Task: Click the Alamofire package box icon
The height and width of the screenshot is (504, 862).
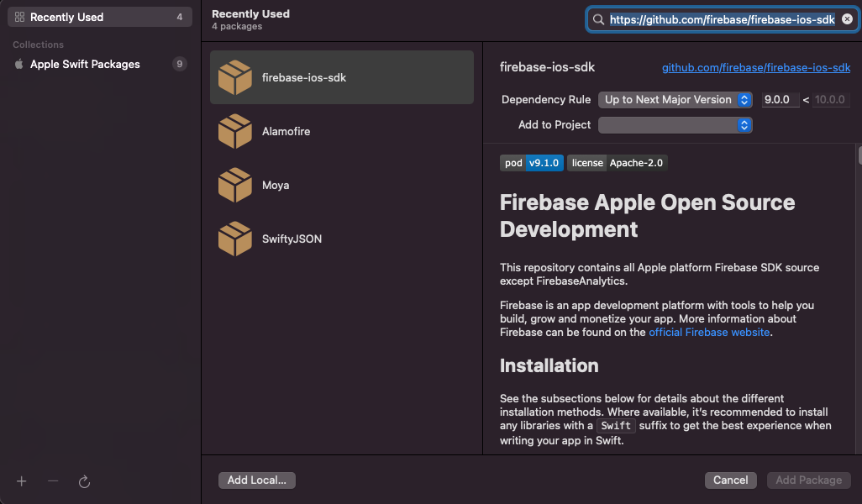Action: click(234, 131)
